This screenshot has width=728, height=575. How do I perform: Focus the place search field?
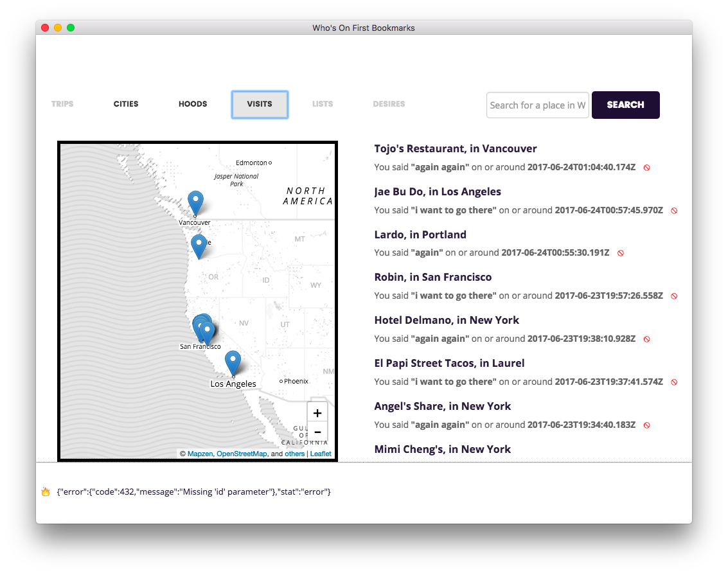pos(538,105)
